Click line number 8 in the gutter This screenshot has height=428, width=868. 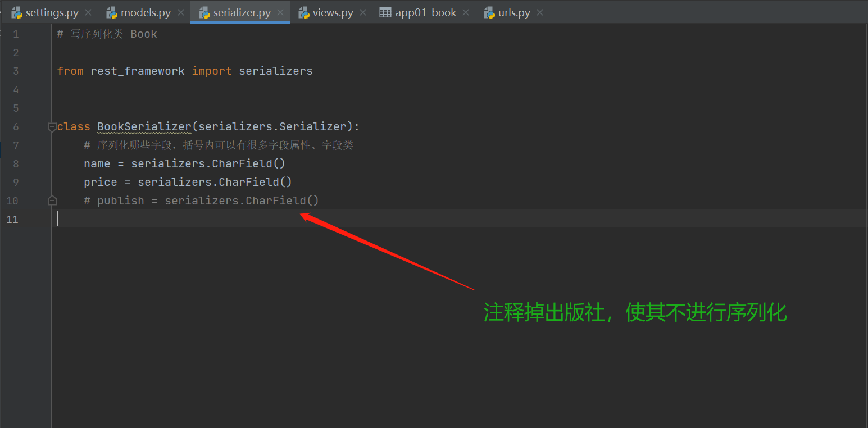coord(16,164)
